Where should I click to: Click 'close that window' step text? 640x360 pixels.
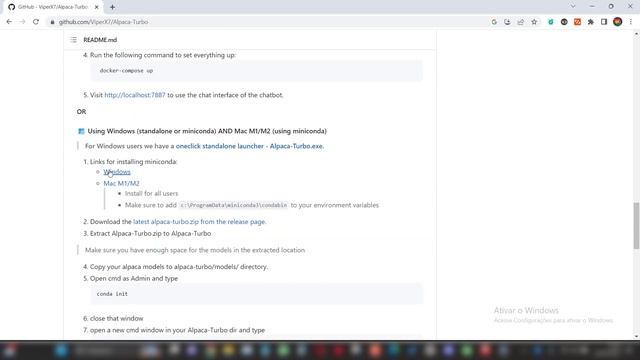116,318
